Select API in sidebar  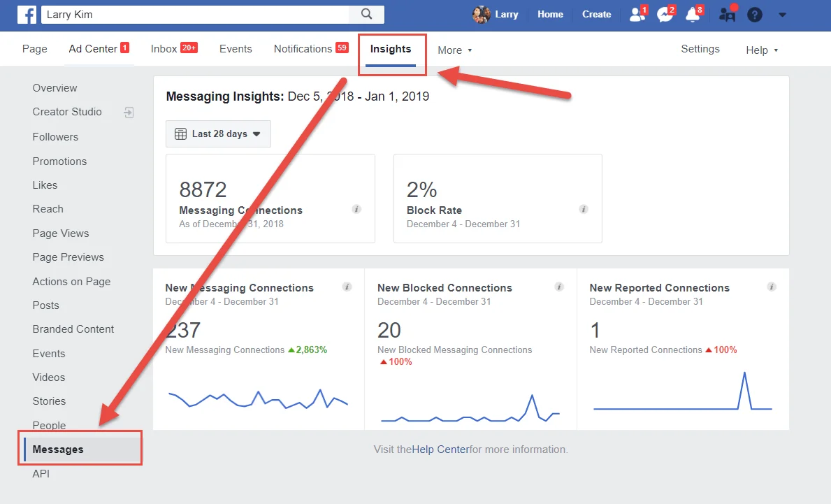point(41,473)
